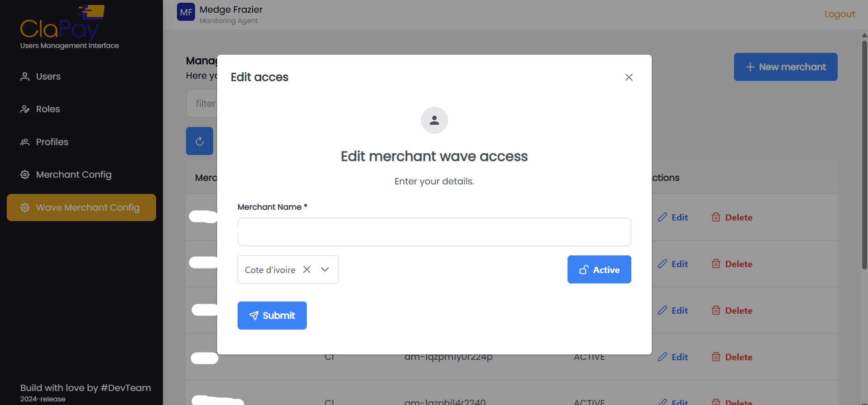This screenshot has height=405, width=868.
Task: Click the Logout link
Action: [839, 14]
